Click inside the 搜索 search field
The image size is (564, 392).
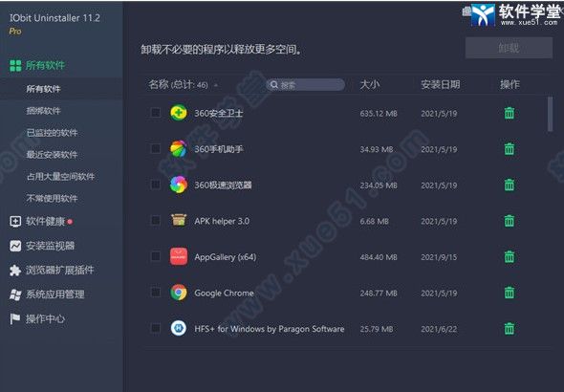305,84
